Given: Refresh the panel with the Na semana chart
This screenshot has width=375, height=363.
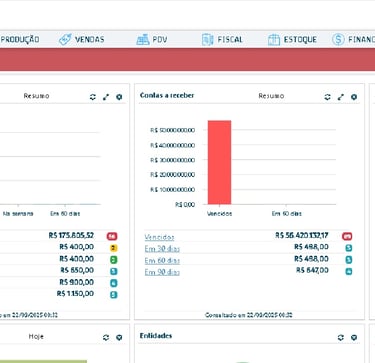Looking at the screenshot, I should 93,97.
